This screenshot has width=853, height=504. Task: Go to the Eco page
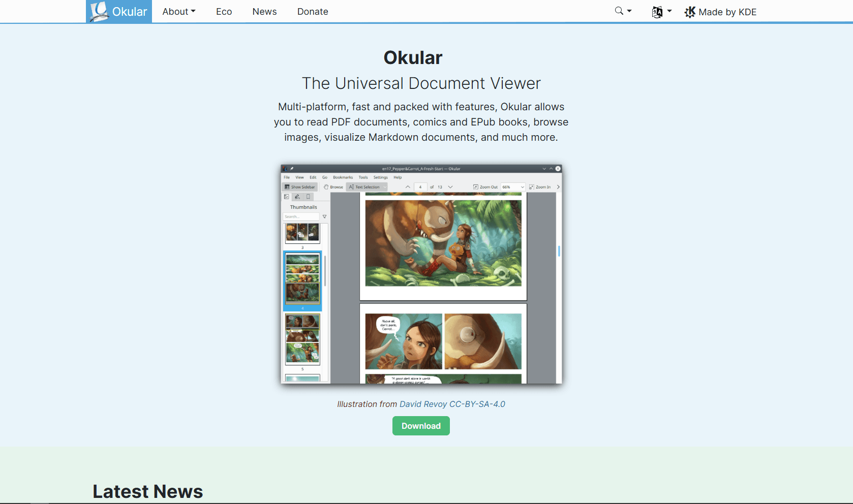click(x=224, y=12)
